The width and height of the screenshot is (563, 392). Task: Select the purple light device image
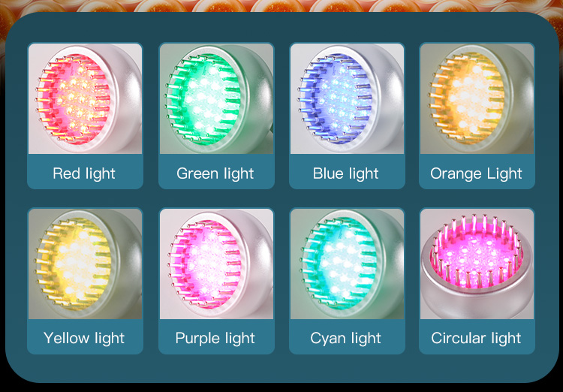point(216,264)
